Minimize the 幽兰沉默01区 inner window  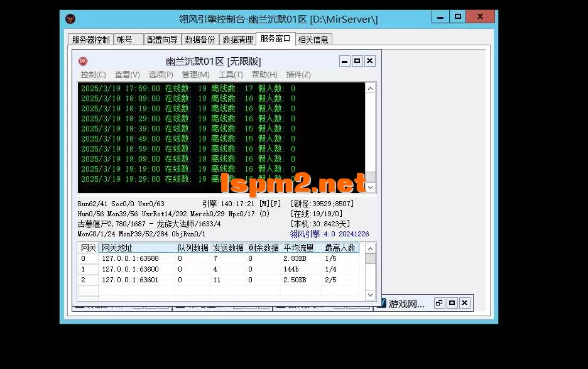345,61
